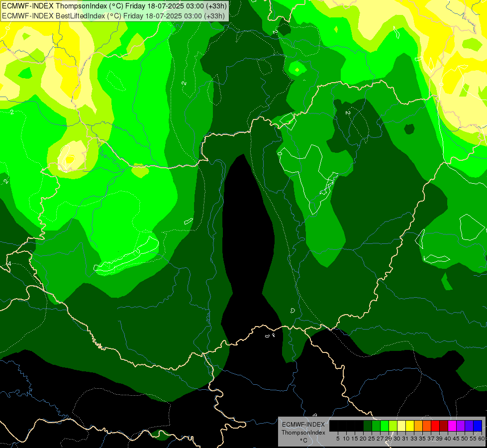Click the legend tick value 45
This screenshot has height=448, width=487.
tap(456, 439)
